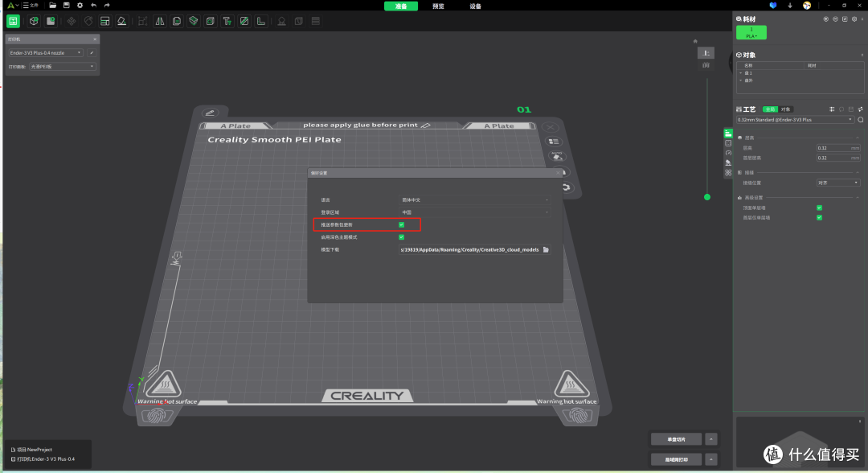Click the 单盘切片 slice plate button
The width and height of the screenshot is (868, 473).
click(x=676, y=439)
